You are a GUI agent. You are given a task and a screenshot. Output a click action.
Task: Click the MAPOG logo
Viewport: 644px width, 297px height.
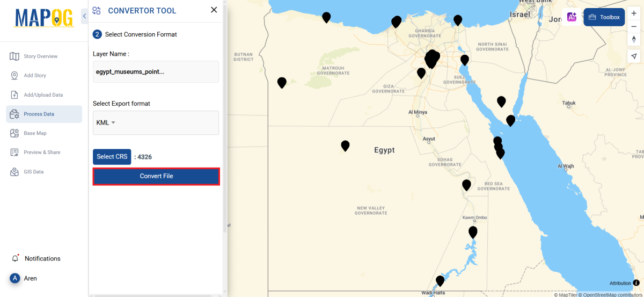coord(44,18)
